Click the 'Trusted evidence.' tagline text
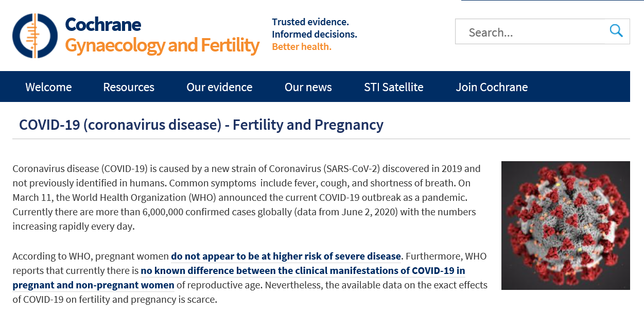 tap(310, 22)
